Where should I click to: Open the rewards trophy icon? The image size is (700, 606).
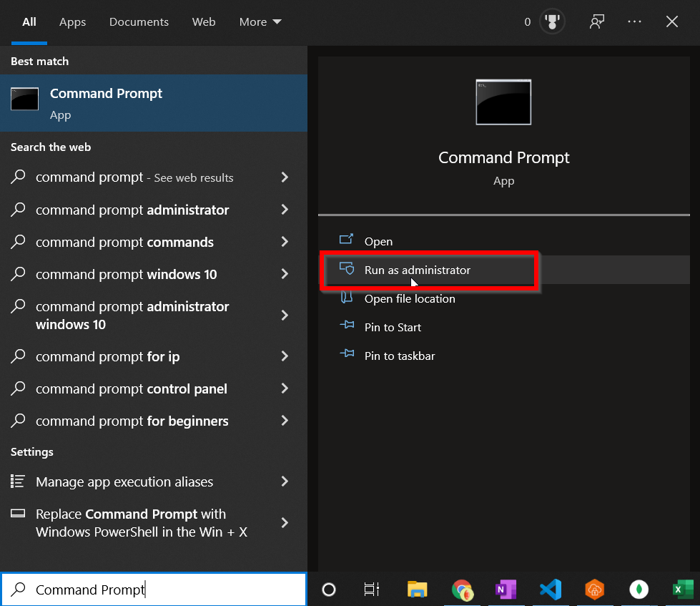552,21
